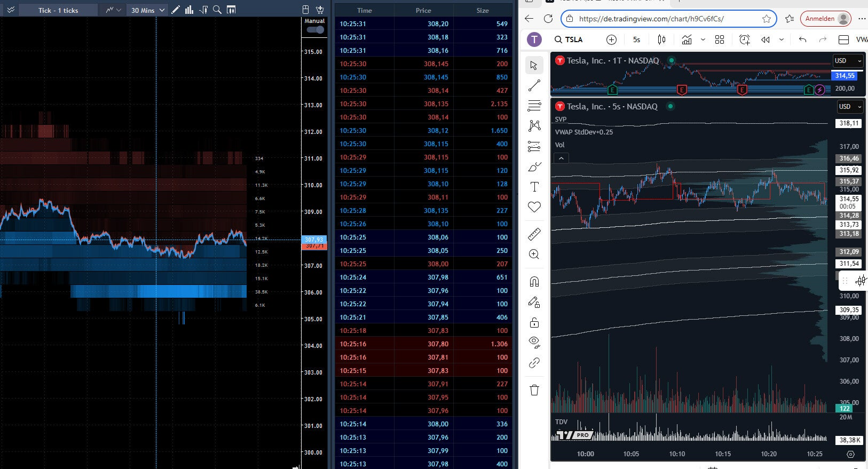Image resolution: width=868 pixels, height=469 pixels.
Task: Go back in the browser
Action: point(529,19)
